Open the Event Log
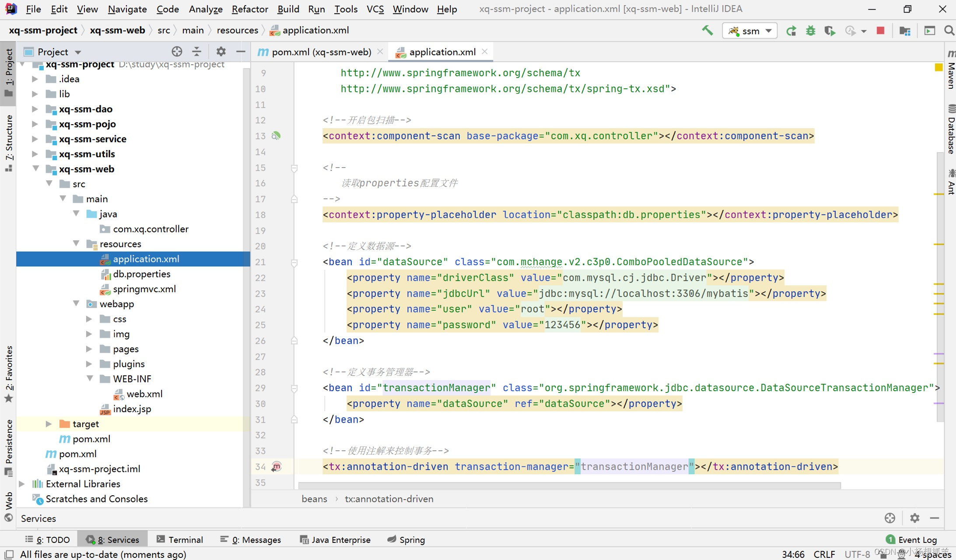 (911, 539)
